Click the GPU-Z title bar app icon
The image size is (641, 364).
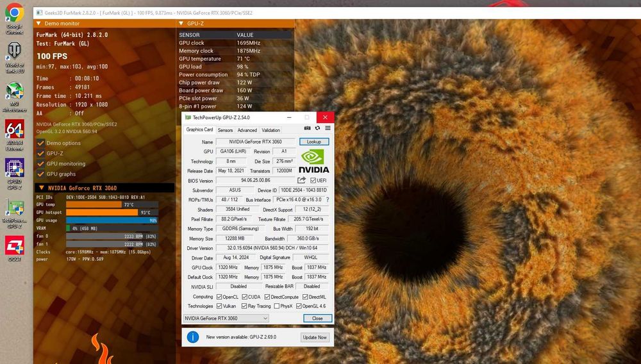[x=188, y=117]
